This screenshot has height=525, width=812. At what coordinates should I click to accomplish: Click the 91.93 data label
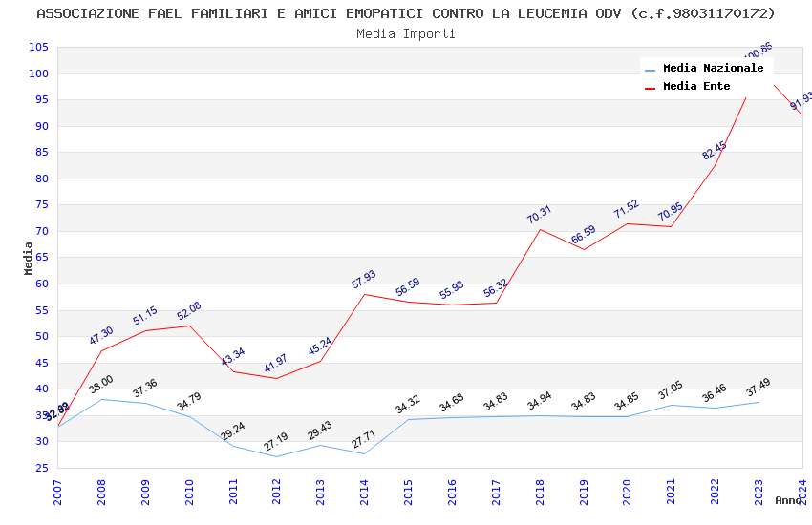(801, 101)
